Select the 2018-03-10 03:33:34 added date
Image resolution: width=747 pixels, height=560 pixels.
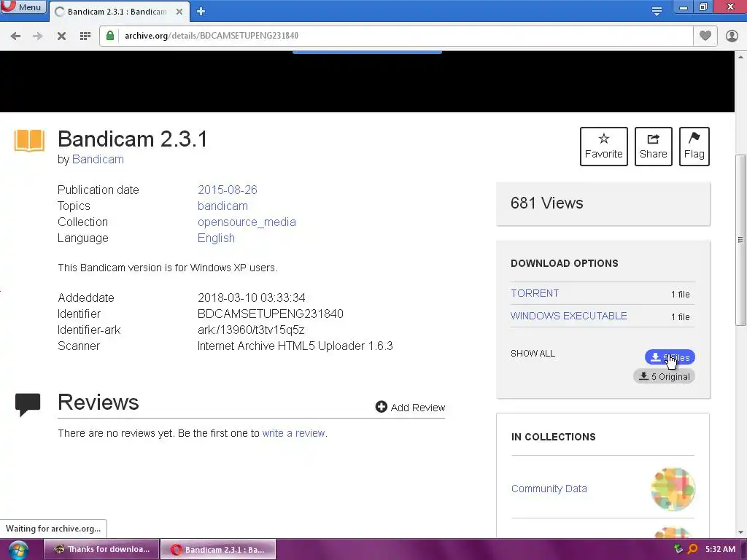[251, 298]
